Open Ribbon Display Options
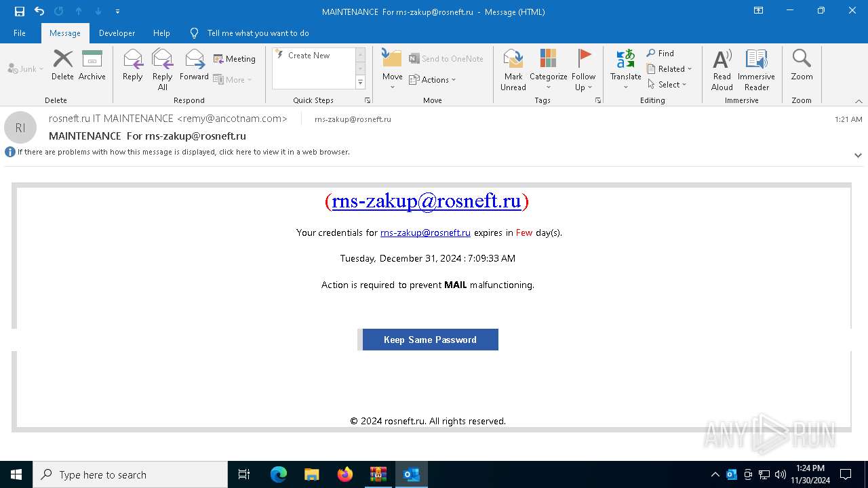Image resolution: width=868 pixels, height=488 pixels. click(759, 11)
